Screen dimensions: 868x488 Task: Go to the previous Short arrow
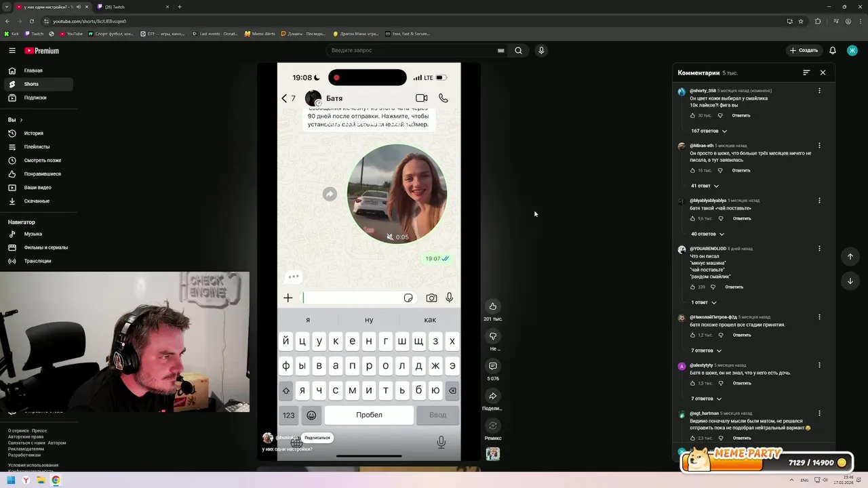pyautogui.click(x=850, y=256)
